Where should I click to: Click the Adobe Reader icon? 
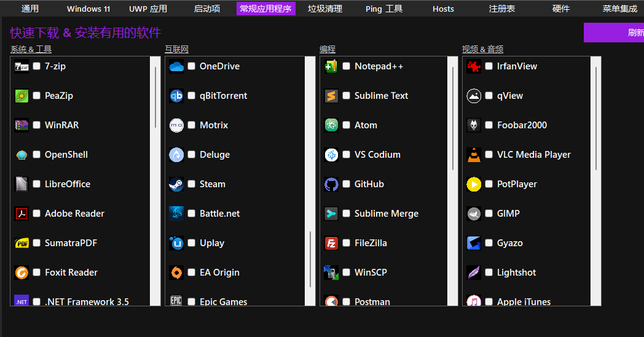tap(22, 214)
